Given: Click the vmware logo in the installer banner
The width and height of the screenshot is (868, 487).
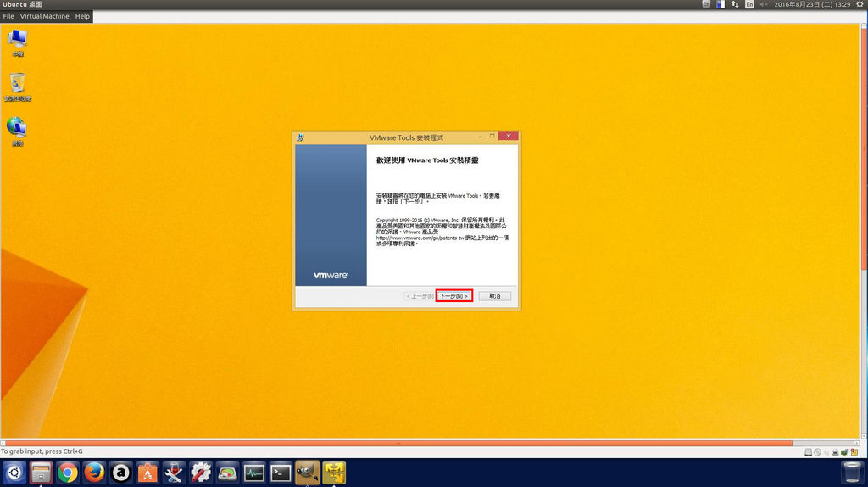Looking at the screenshot, I should 331,276.
